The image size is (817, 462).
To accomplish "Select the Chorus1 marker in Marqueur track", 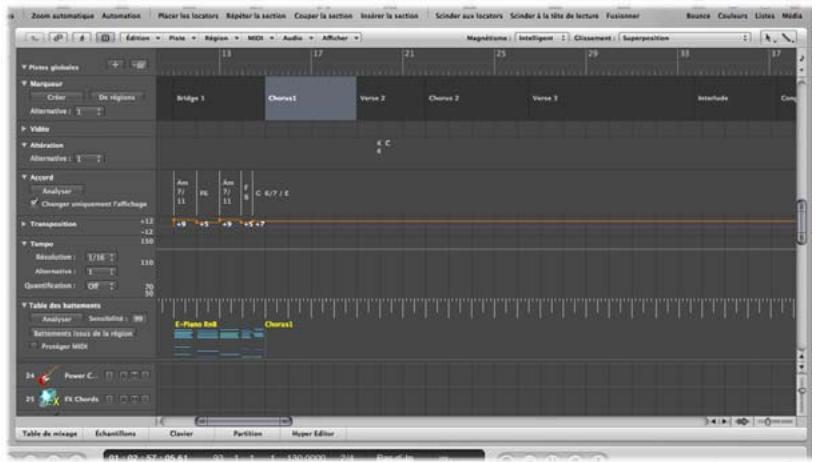I will point(311,98).
